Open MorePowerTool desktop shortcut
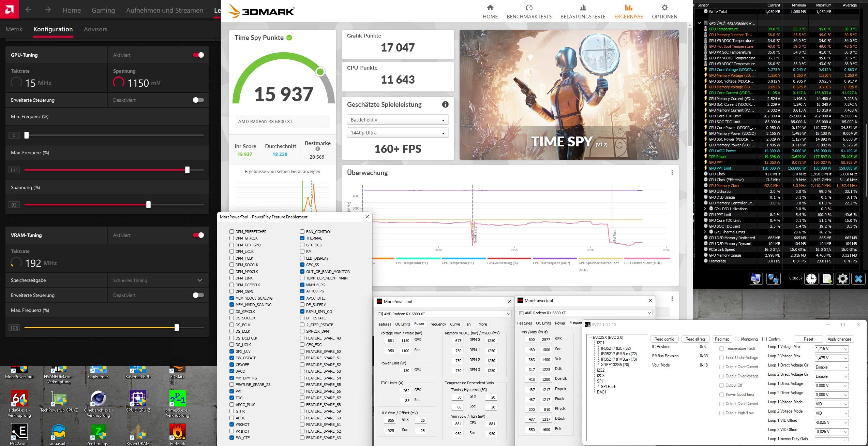This screenshot has width=868, height=446. coord(19,373)
